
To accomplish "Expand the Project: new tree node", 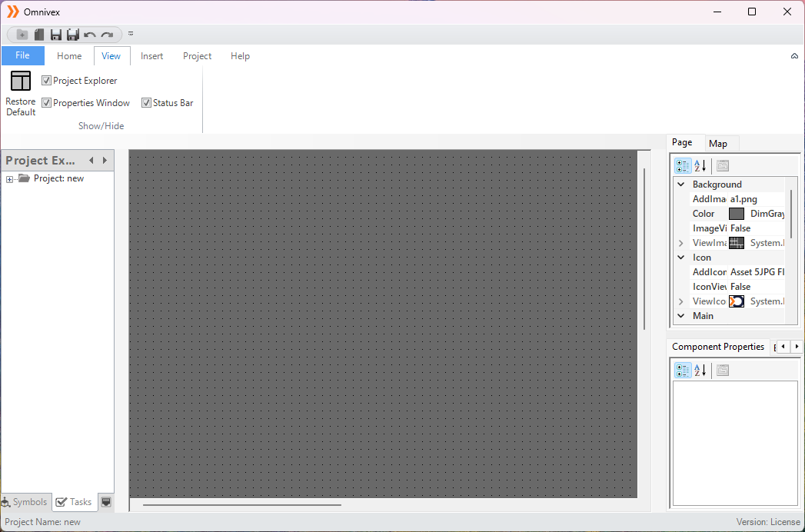I will (9, 179).
